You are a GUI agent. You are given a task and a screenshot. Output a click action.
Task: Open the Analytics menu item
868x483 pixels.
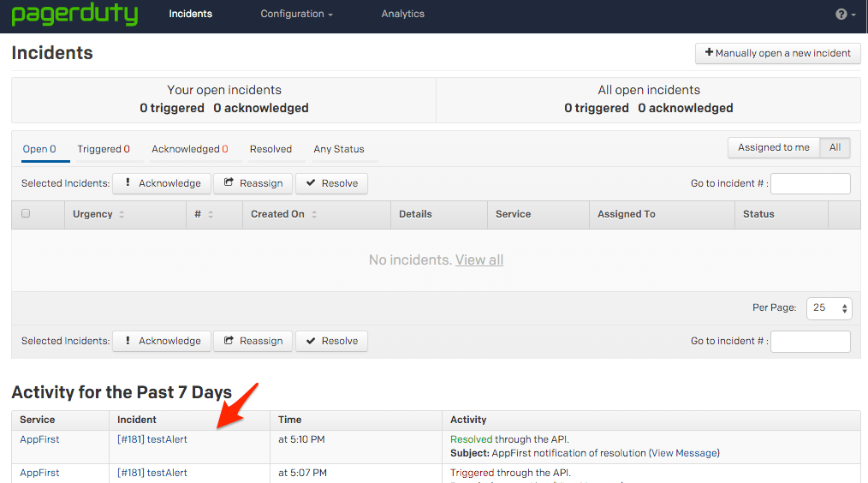click(402, 15)
